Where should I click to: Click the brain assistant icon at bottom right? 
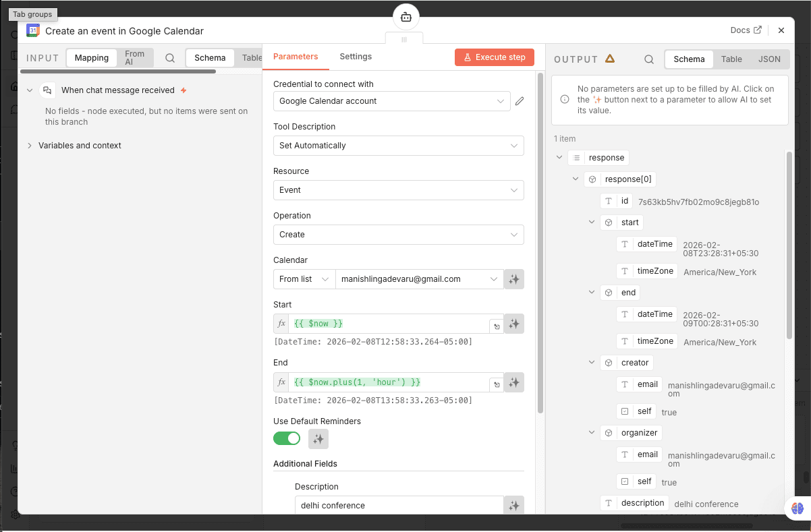coord(798,508)
